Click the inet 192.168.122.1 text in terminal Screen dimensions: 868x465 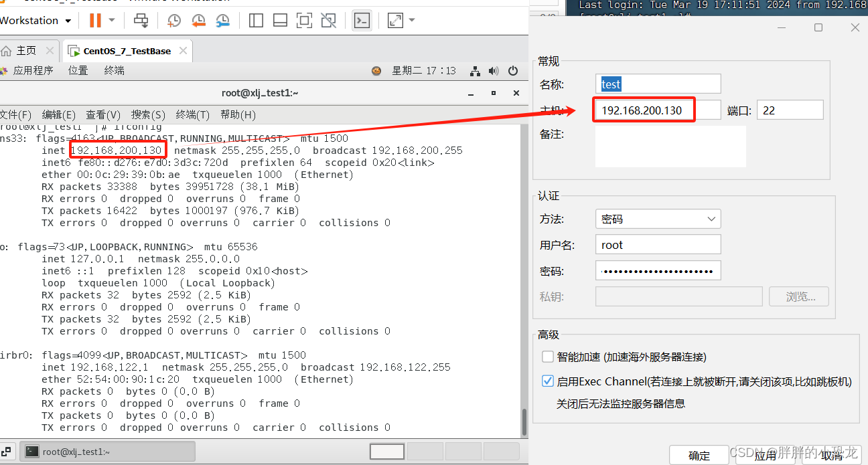point(96,367)
